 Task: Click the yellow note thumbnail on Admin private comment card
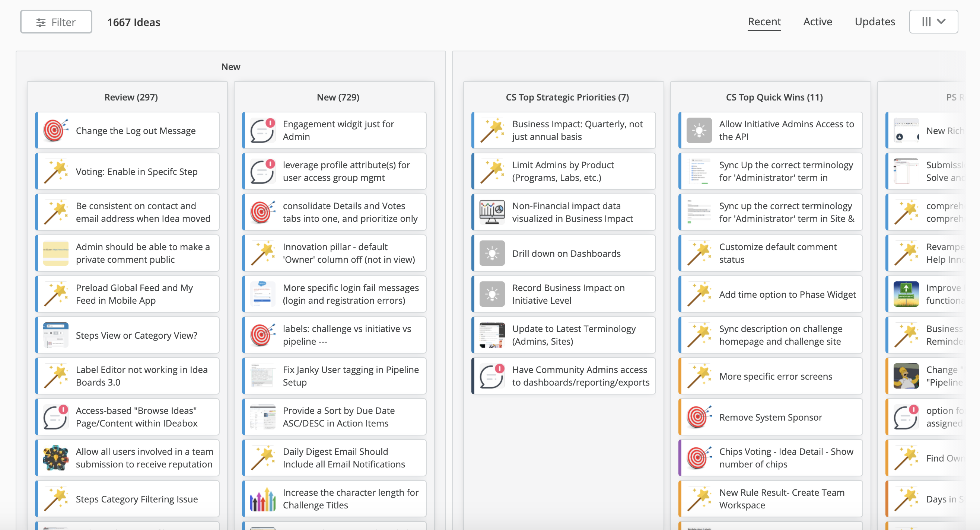(55, 253)
